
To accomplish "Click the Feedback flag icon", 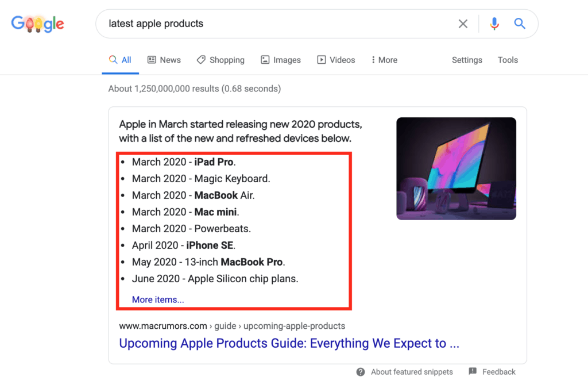I will [x=473, y=371].
